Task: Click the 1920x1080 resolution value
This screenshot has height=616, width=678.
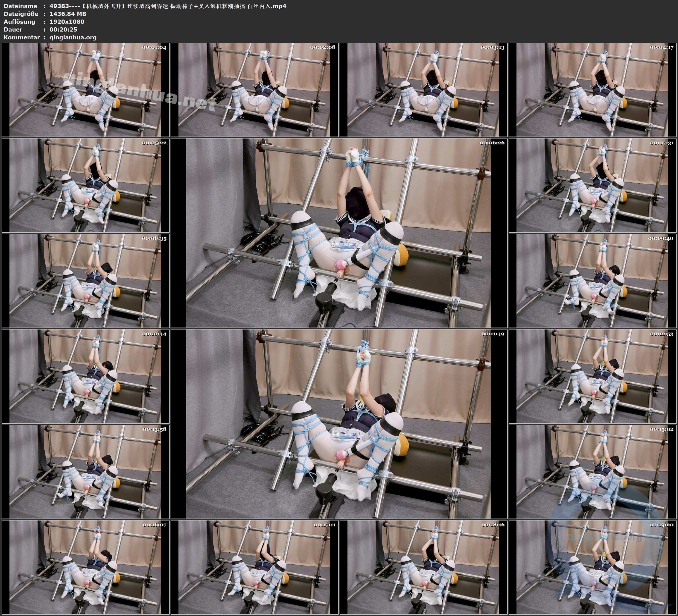Action: (66, 22)
